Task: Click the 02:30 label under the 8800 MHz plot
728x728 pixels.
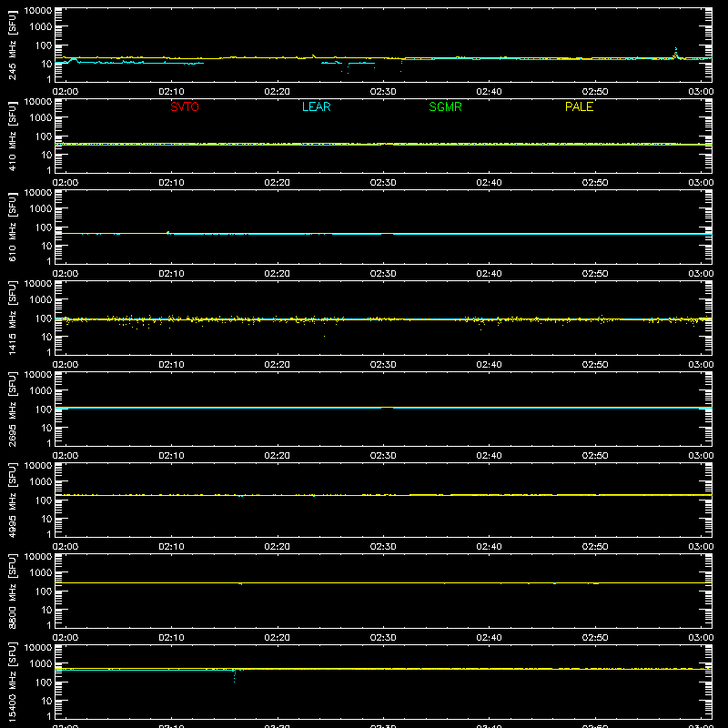Action: tap(383, 638)
